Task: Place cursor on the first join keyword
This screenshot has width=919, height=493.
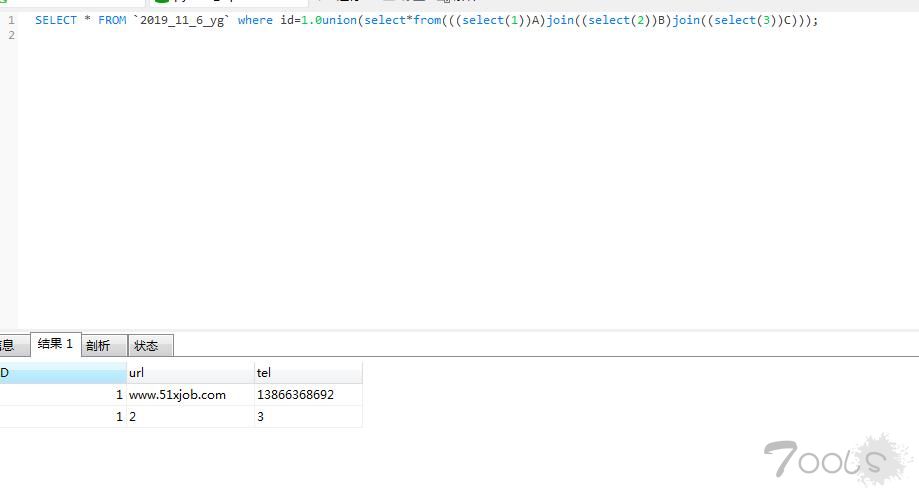Action: (x=560, y=21)
